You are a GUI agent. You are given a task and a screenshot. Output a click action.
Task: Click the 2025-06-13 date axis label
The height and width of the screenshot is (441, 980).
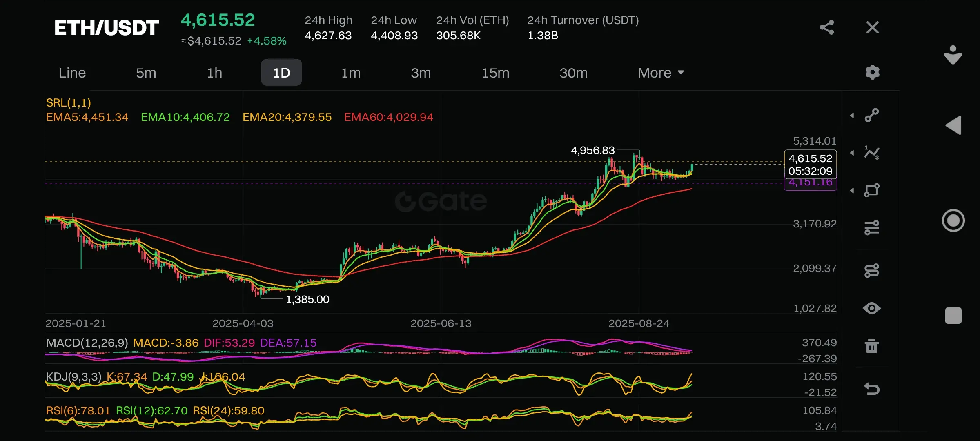441,323
